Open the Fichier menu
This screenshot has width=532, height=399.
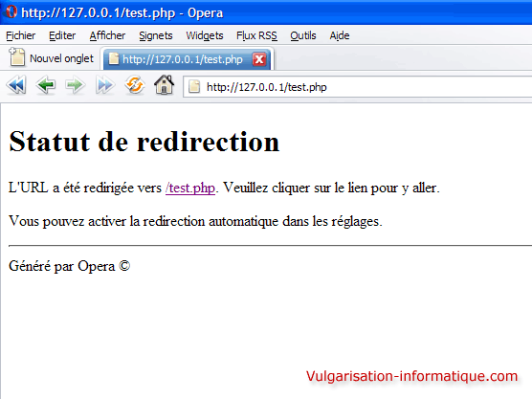coord(20,35)
